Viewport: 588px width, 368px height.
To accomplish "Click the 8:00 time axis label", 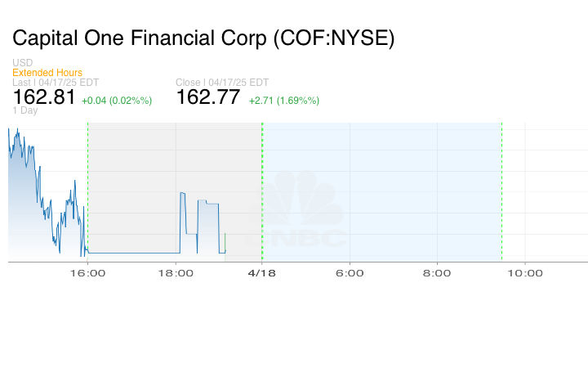I will tap(437, 273).
